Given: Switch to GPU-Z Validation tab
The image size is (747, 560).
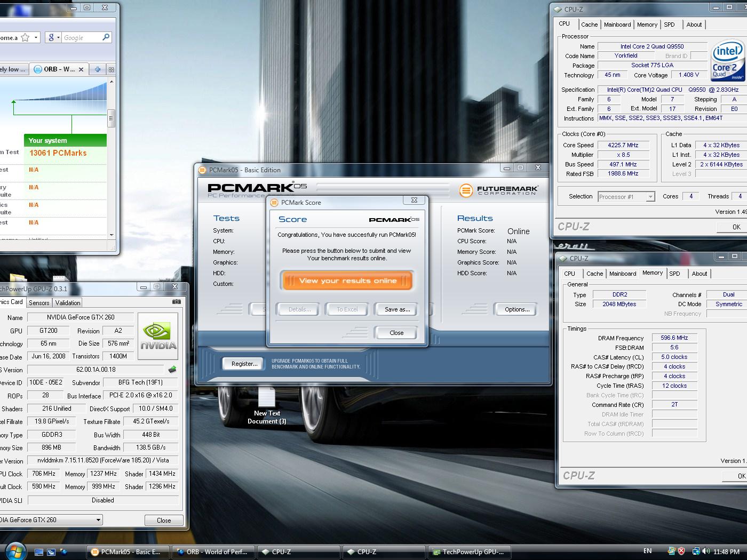Looking at the screenshot, I should (x=68, y=302).
